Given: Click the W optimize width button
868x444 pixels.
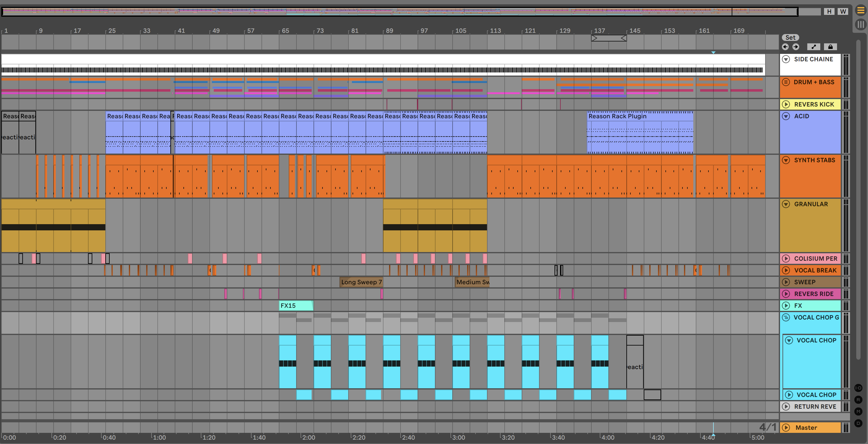Looking at the screenshot, I should 843,11.
